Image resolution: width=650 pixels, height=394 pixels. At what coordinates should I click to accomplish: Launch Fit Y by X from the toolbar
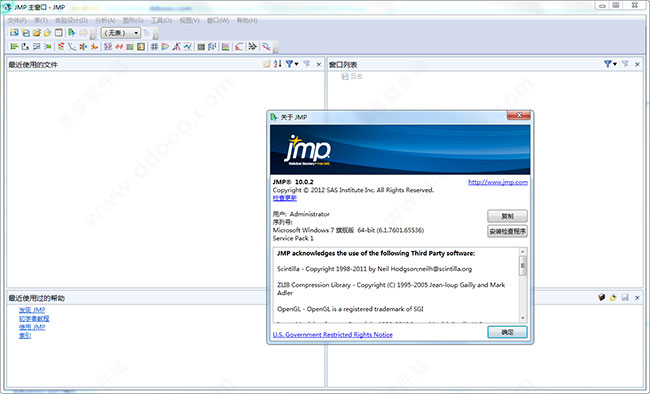coord(25,47)
